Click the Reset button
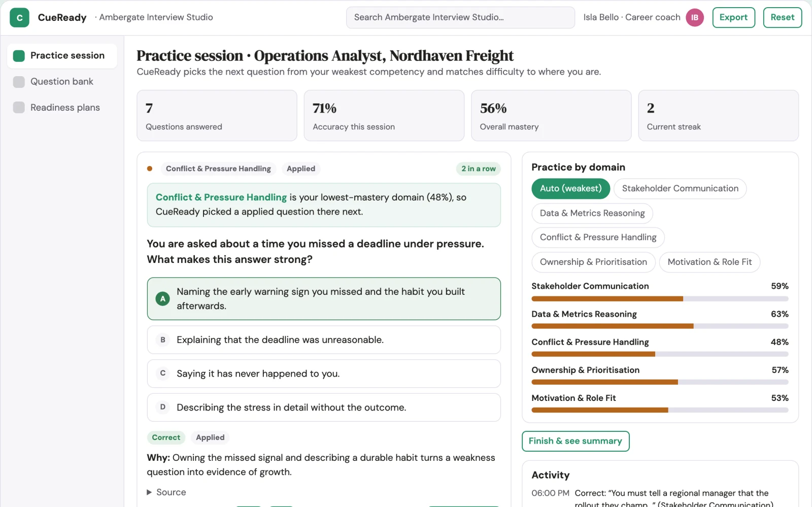Viewport: 812px width, 507px height. (782, 17)
